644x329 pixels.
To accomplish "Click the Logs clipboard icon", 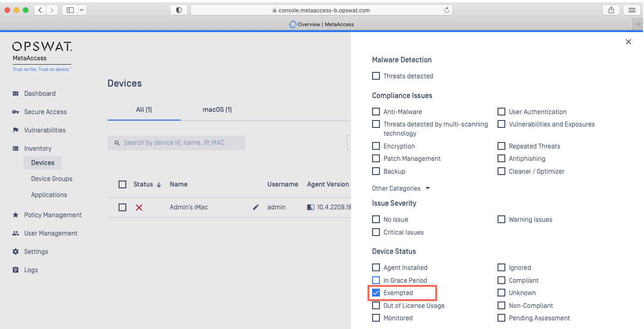I will coord(16,270).
